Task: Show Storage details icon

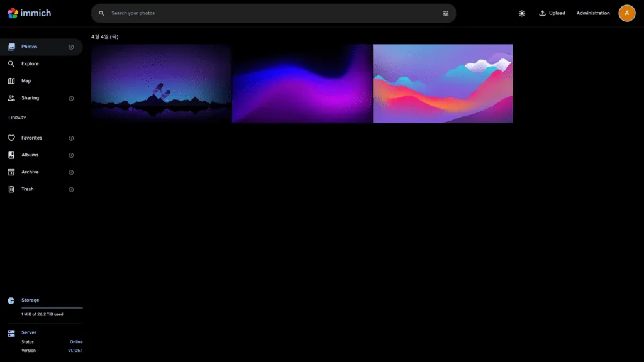Action: point(11,300)
